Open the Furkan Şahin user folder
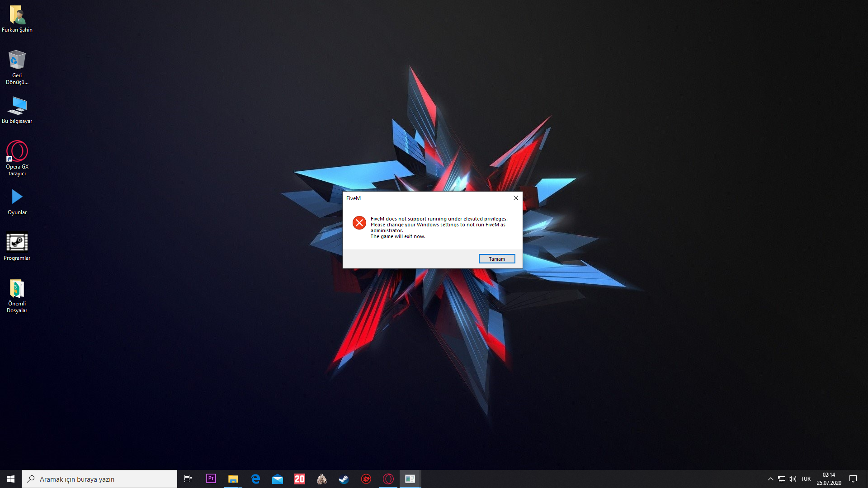Viewport: 868px width, 488px height. coord(17,19)
